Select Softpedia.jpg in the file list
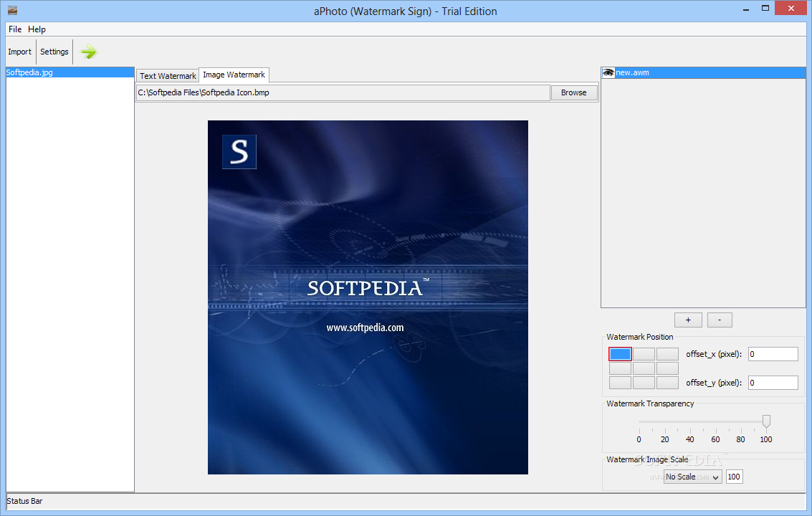 pyautogui.click(x=70, y=72)
